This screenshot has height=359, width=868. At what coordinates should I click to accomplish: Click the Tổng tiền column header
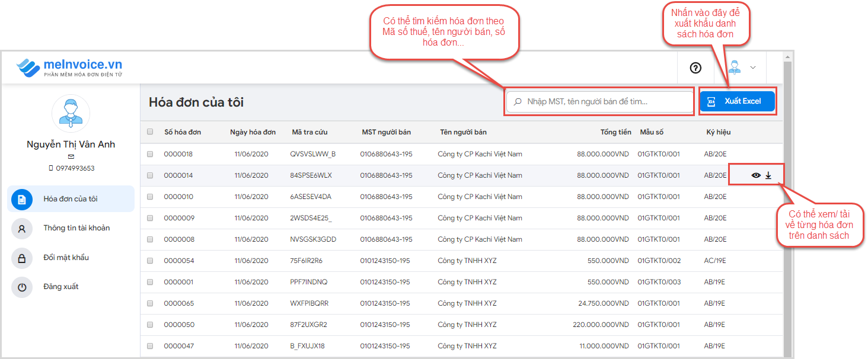click(x=615, y=132)
